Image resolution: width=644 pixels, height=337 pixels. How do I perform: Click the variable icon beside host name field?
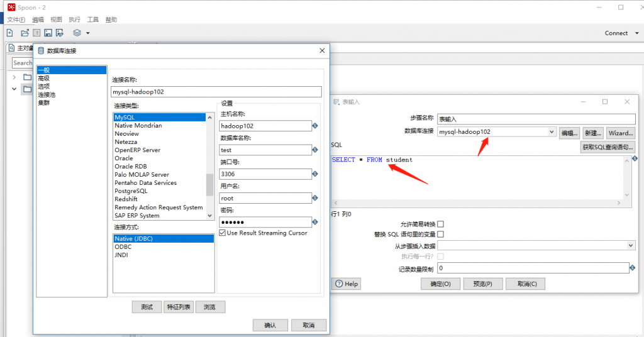point(315,126)
